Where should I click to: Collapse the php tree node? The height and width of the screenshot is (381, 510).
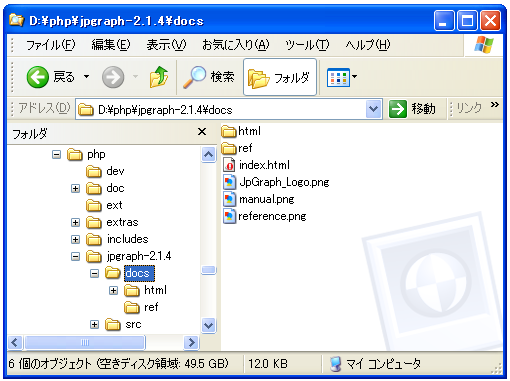(57, 155)
